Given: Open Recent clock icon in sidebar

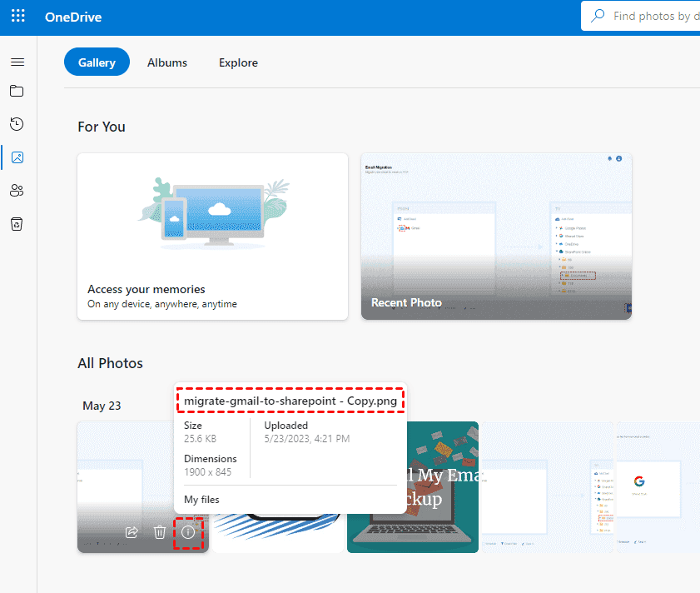Looking at the screenshot, I should pos(17,124).
